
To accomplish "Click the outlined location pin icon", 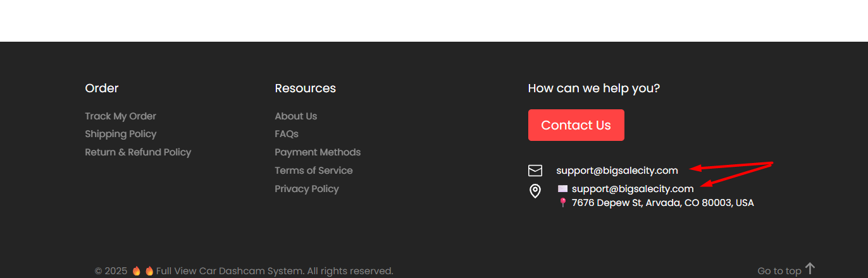I will click(x=535, y=191).
